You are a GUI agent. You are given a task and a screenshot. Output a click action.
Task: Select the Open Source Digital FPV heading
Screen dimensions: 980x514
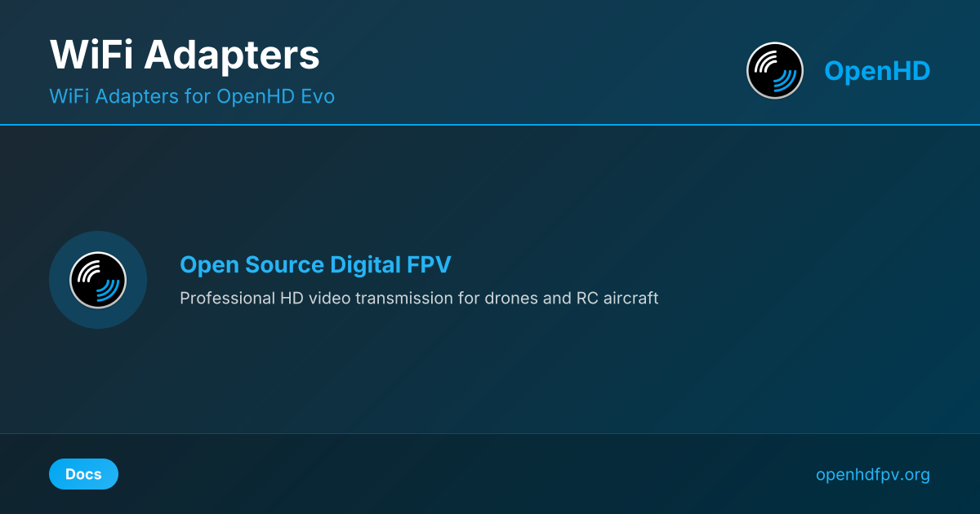click(x=315, y=265)
